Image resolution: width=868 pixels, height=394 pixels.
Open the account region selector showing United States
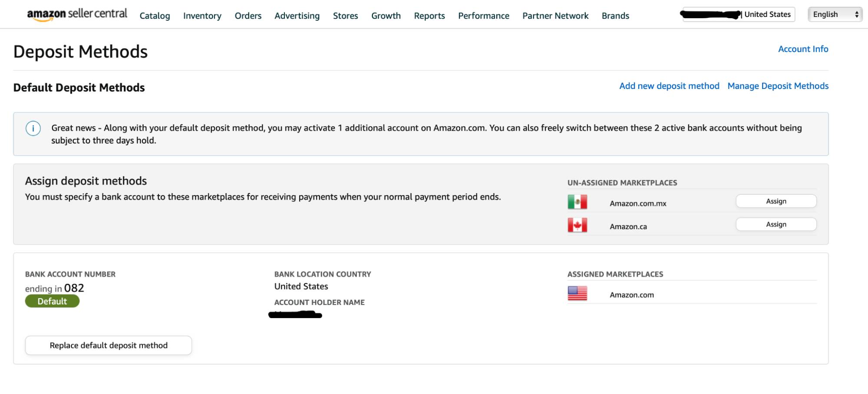(767, 14)
